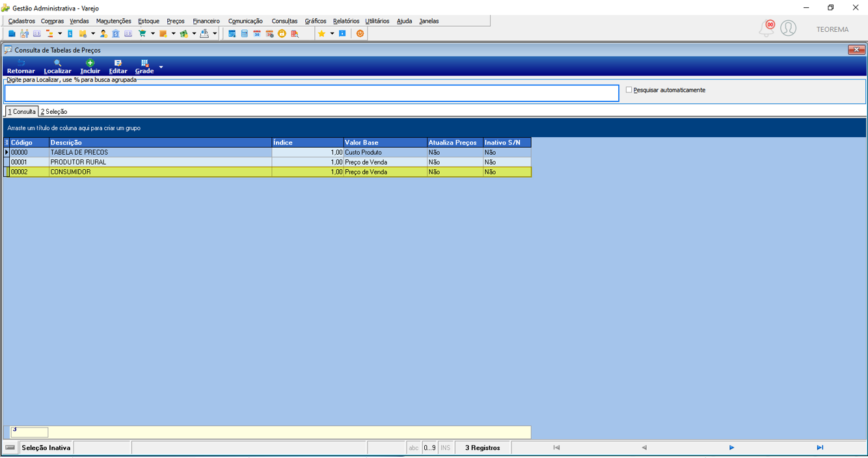The width and height of the screenshot is (868, 458).
Task: Open the Relatórios menu
Action: coord(346,21)
